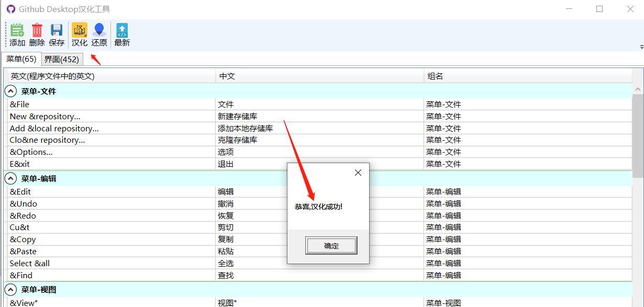The width and height of the screenshot is (644, 307).
Task: Click the 组名 column header
Action: coord(528,76)
